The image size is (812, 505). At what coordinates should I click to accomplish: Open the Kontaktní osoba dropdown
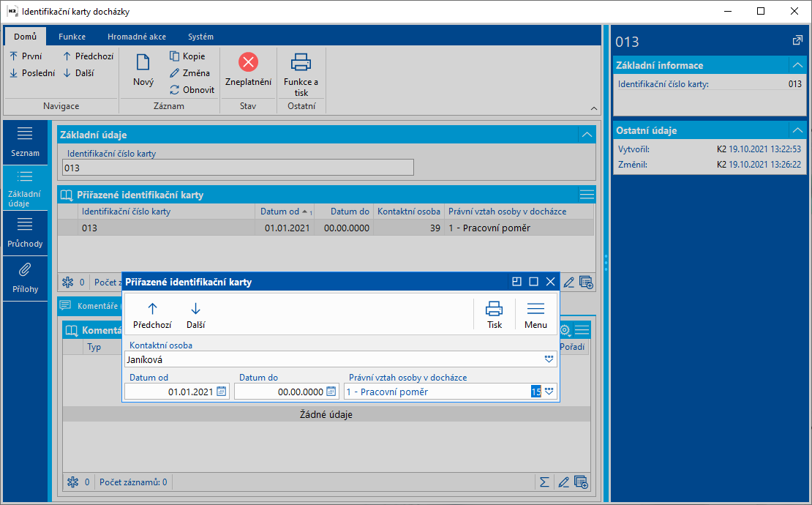tap(549, 359)
